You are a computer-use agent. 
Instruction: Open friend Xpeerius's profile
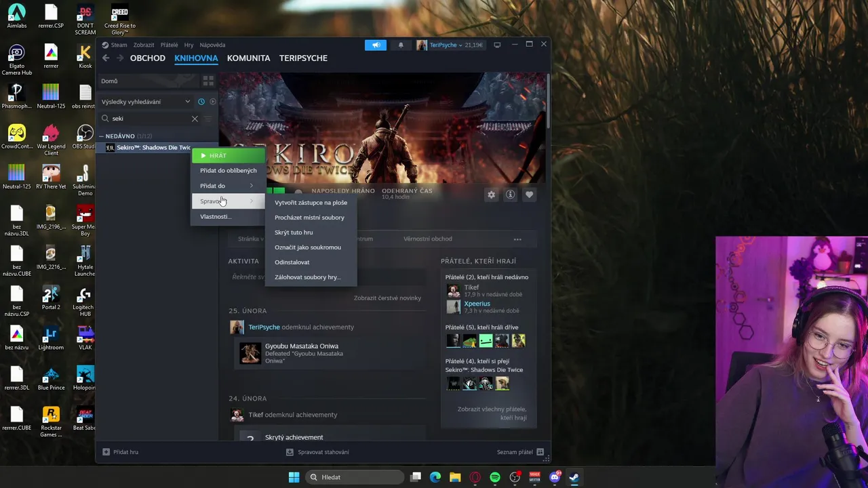click(477, 304)
